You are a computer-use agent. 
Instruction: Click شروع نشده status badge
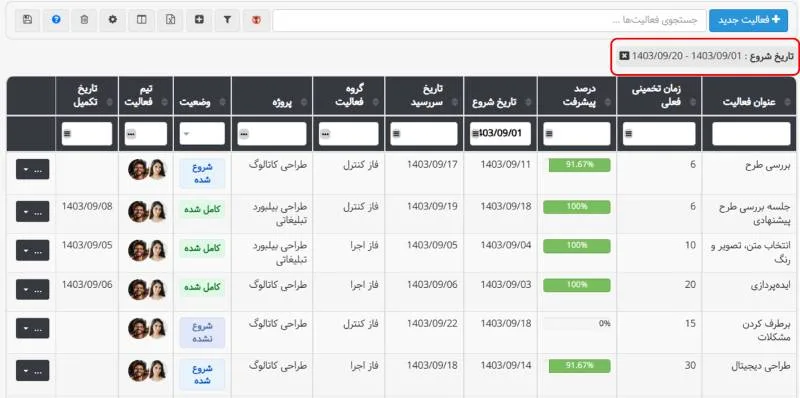point(202,332)
